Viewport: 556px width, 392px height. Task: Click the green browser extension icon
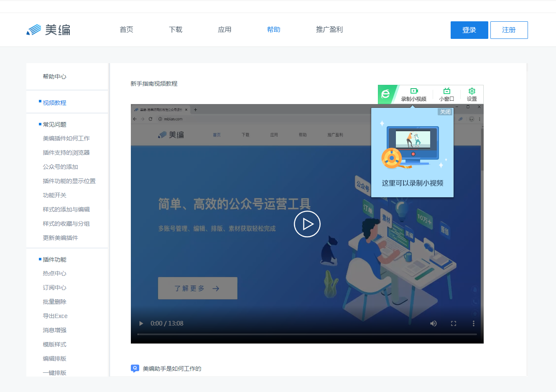coord(385,94)
